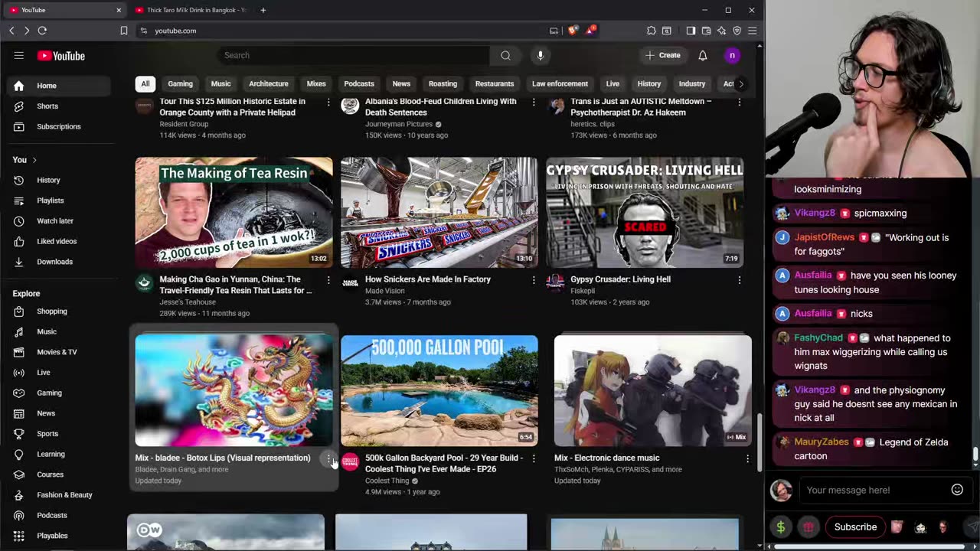
Task: Open the emoji picker in chat
Action: click(x=957, y=490)
